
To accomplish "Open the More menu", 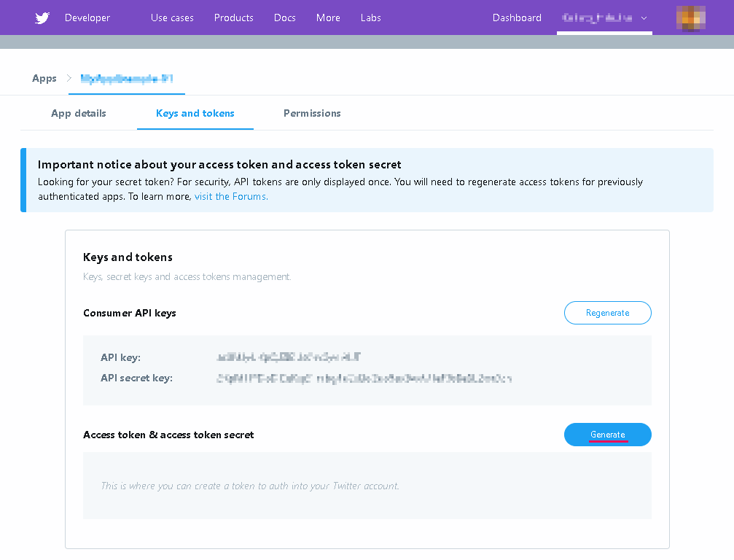I will click(328, 17).
